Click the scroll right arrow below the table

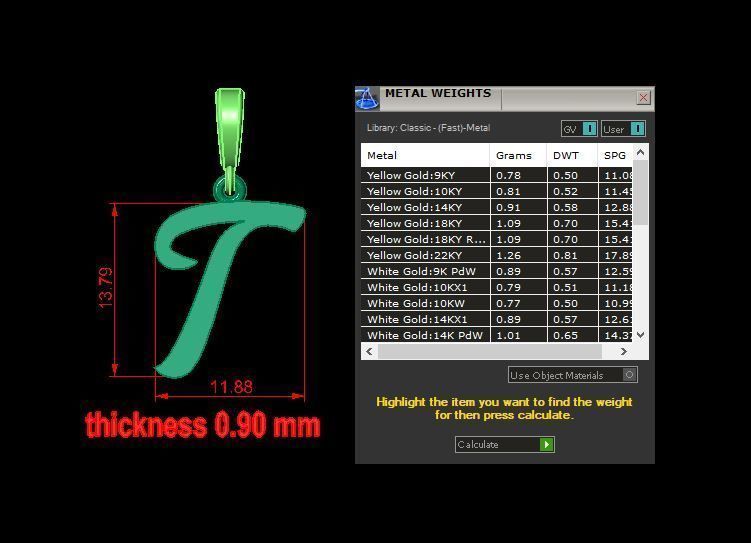click(624, 351)
